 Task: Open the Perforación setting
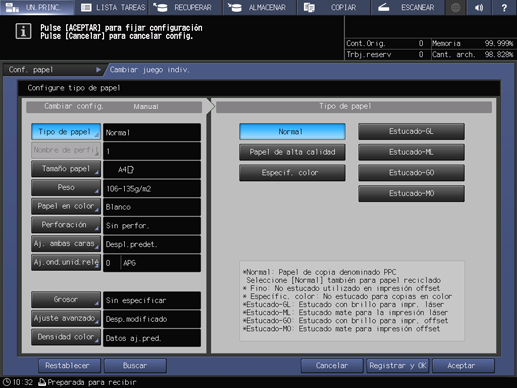click(66, 225)
